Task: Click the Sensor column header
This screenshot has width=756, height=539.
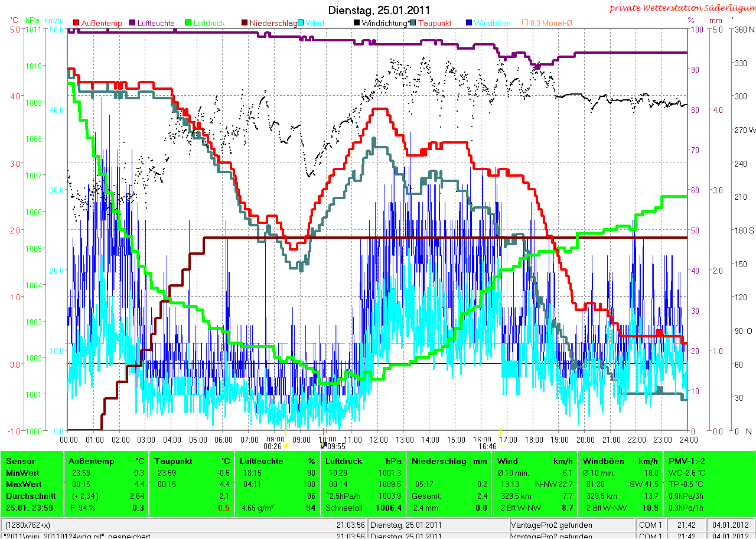Action: click(21, 461)
